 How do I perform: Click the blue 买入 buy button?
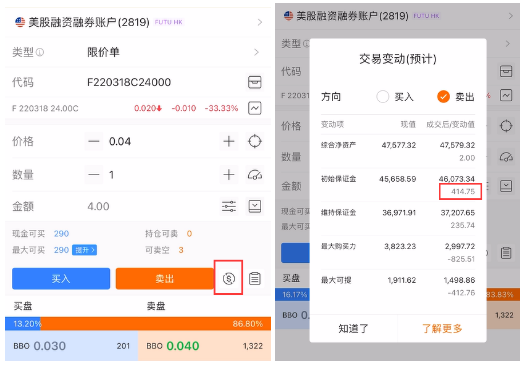[61, 278]
